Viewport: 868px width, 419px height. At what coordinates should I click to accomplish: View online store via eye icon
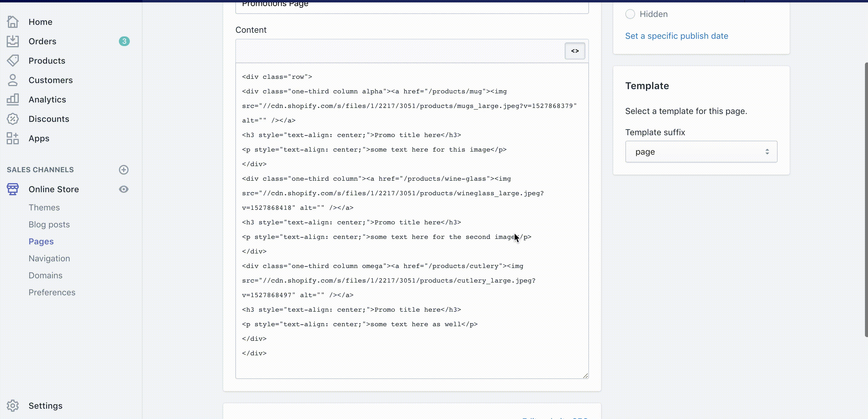[124, 189]
